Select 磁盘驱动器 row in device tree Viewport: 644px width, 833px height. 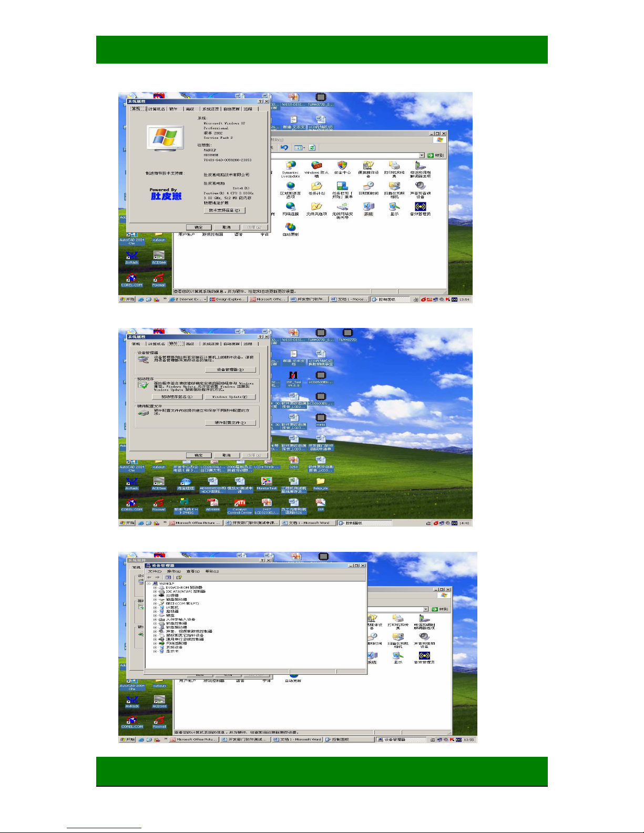click(x=172, y=599)
